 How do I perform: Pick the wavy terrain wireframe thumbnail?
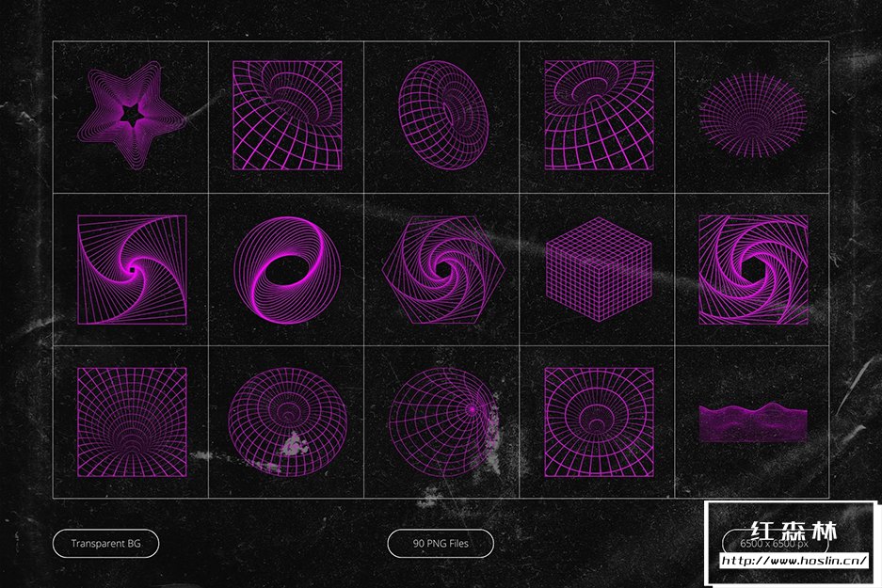coord(753,422)
